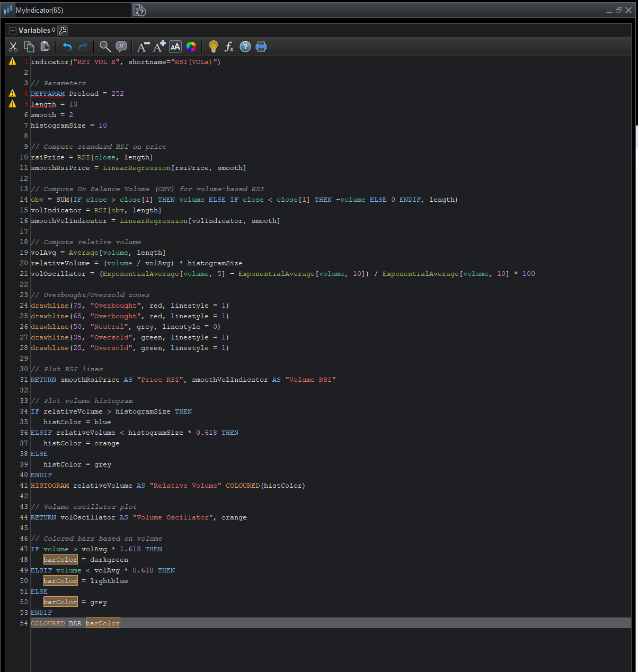
Task: Toggle comment with the speech bubble icon
Action: pyautogui.click(x=121, y=47)
